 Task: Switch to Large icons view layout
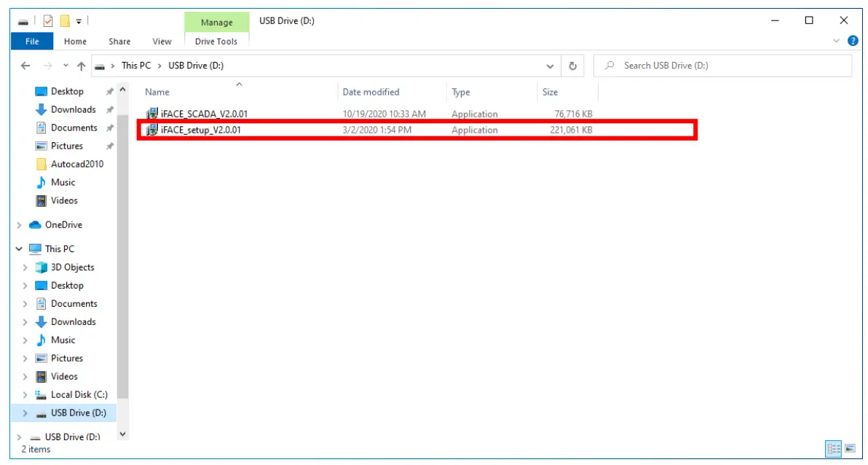850,448
